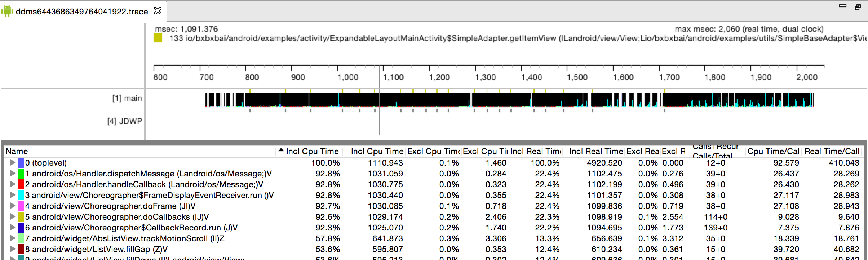Image resolution: width=868 pixels, height=260 pixels.
Task: Click second Incl Cpu Time column header
Action: [x=374, y=151]
